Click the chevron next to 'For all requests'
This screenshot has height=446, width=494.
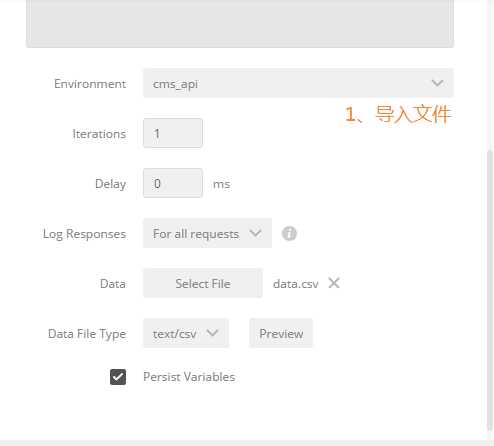[x=255, y=233]
